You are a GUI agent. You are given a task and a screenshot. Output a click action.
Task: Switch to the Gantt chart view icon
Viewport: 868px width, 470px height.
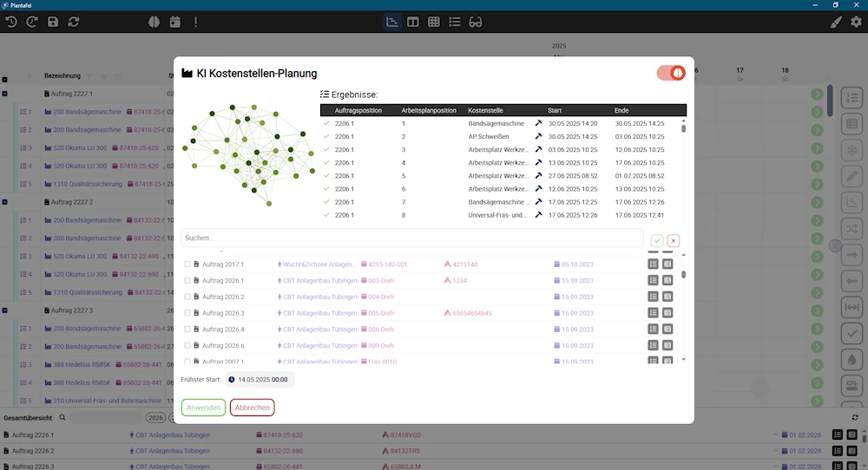[x=392, y=22]
